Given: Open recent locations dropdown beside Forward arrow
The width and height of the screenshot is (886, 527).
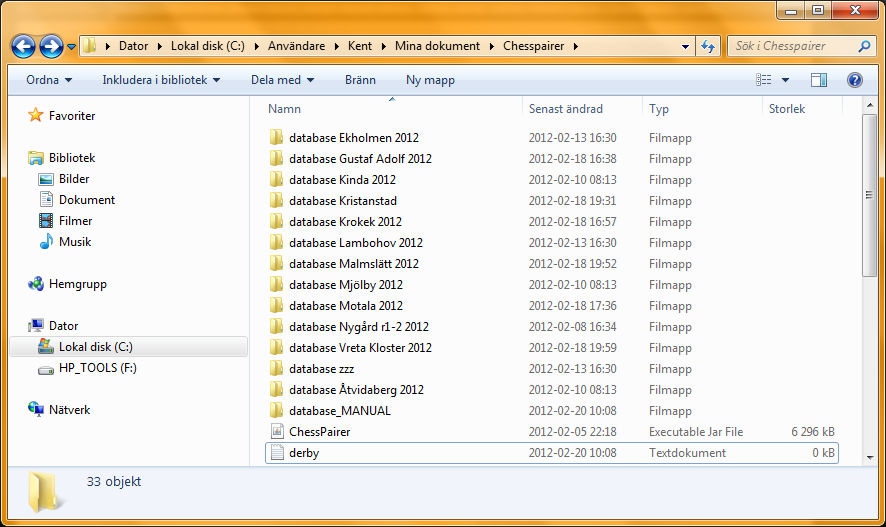Looking at the screenshot, I should 71,47.
